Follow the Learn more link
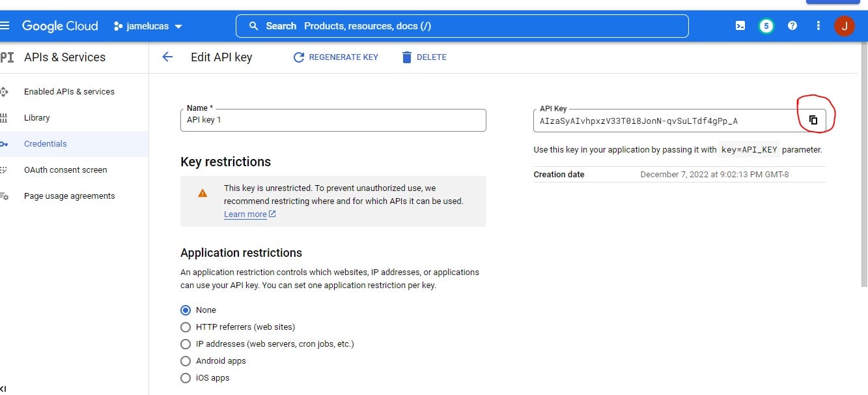The height and width of the screenshot is (395, 868). 245,214
